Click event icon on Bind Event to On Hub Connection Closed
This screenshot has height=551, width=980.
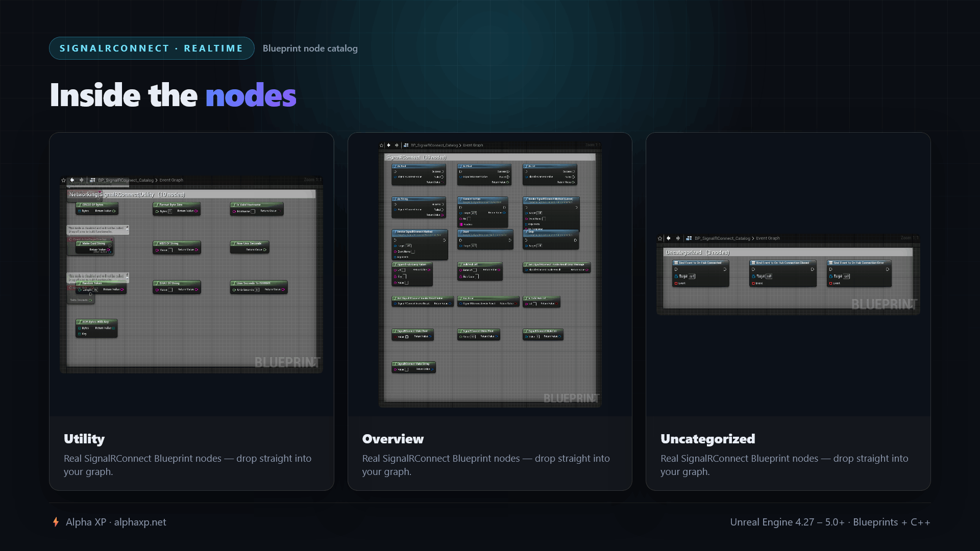pos(753,263)
